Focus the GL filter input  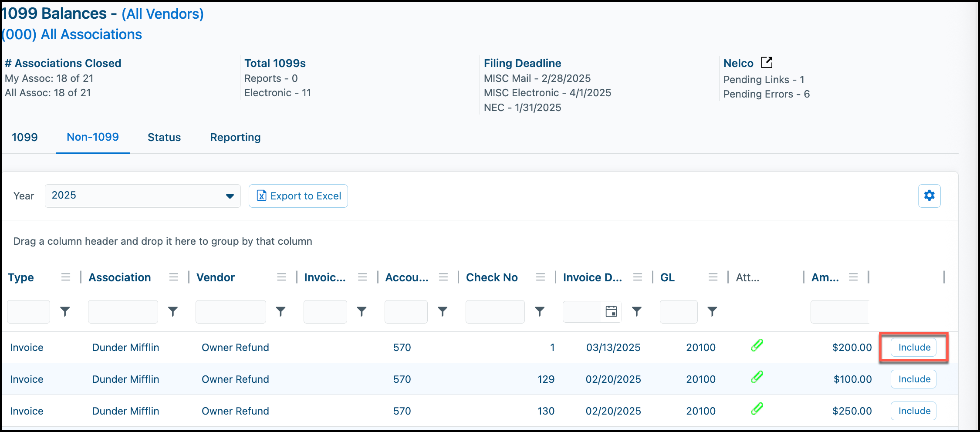(x=679, y=312)
